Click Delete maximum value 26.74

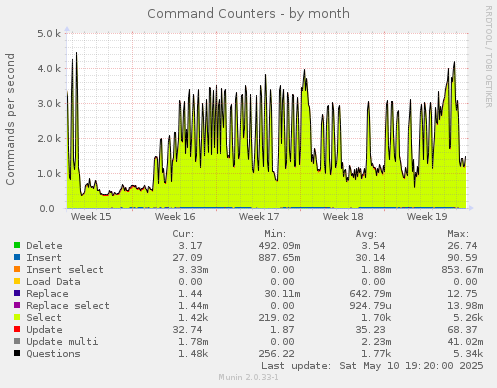[x=462, y=246]
